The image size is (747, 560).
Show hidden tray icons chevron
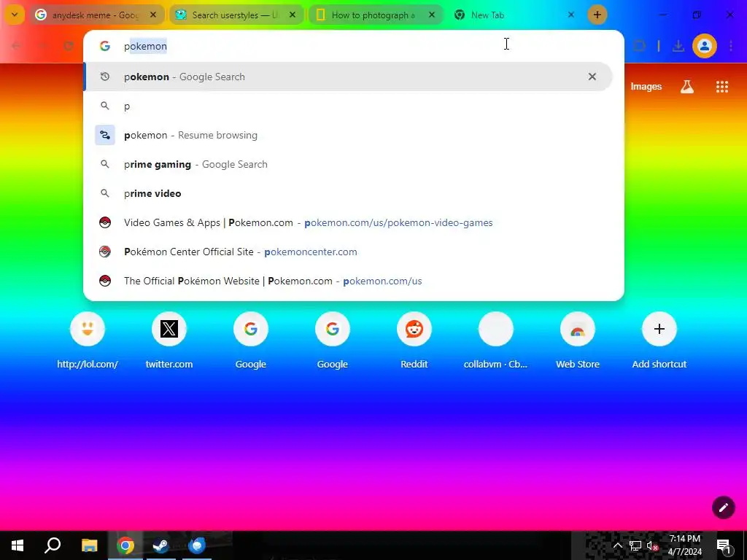[x=617, y=545]
